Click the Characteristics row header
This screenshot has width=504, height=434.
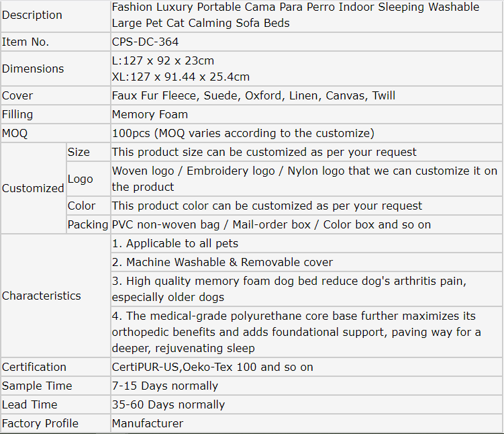[x=42, y=296]
